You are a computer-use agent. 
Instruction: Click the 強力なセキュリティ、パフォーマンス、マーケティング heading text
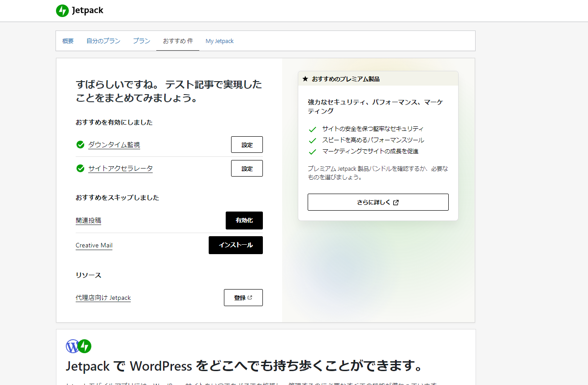(376, 107)
